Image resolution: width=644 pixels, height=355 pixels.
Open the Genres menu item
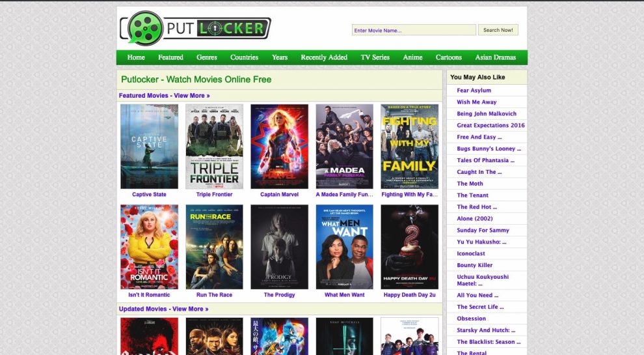pyautogui.click(x=207, y=57)
